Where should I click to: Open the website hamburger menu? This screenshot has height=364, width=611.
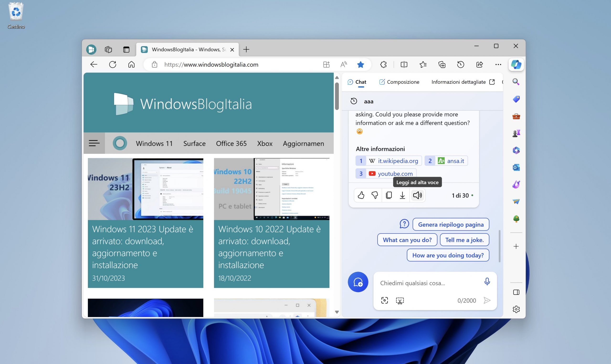point(94,143)
